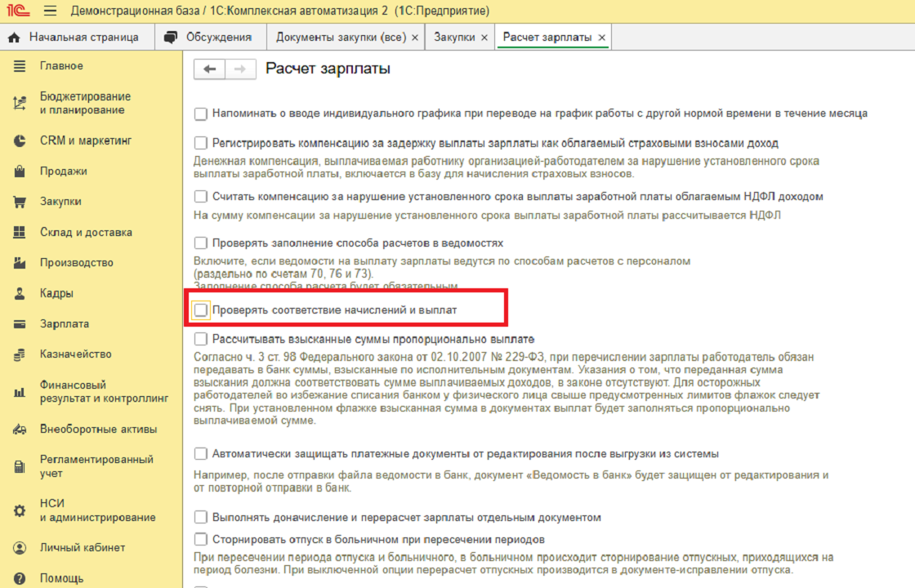The image size is (915, 588).
Task: Enable 'Проверять соответствие начислений и выплат'
Action: point(201,310)
